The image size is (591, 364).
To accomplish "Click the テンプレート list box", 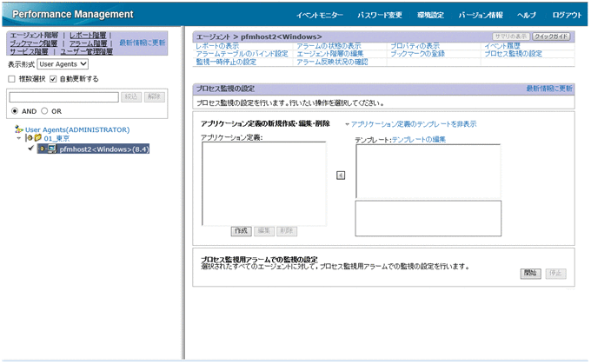I will [428, 171].
